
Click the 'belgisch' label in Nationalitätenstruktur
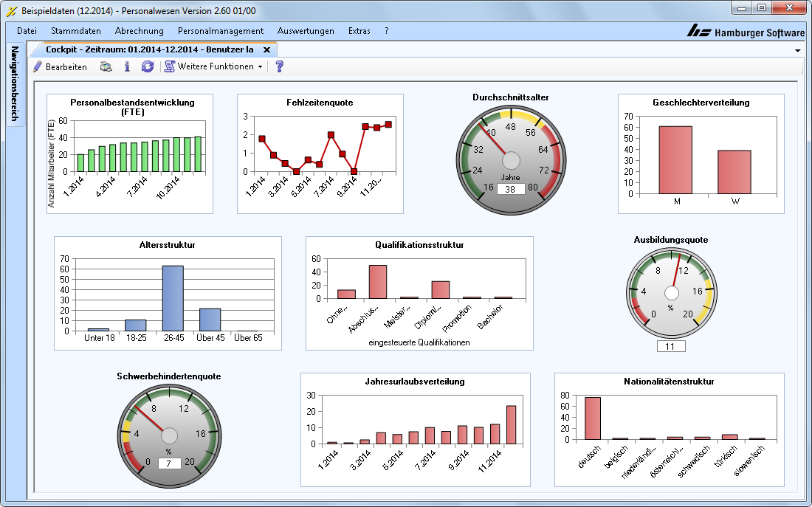pyautogui.click(x=616, y=458)
